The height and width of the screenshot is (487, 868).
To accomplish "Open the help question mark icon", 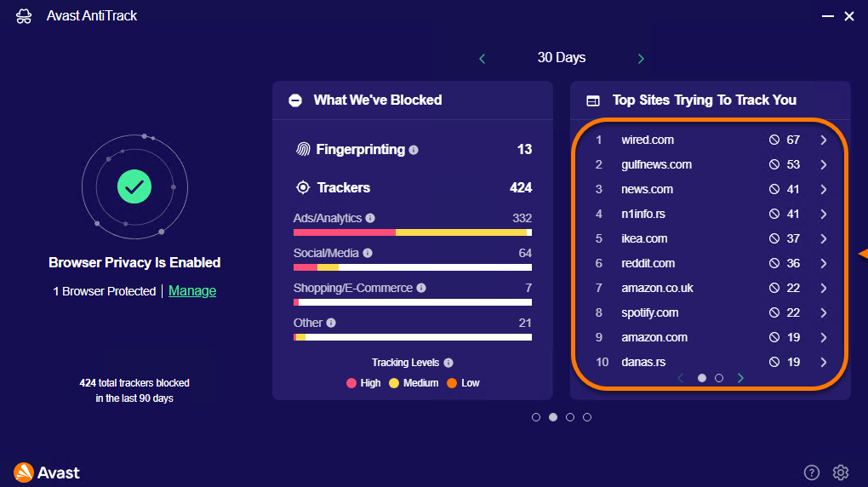I will point(812,473).
